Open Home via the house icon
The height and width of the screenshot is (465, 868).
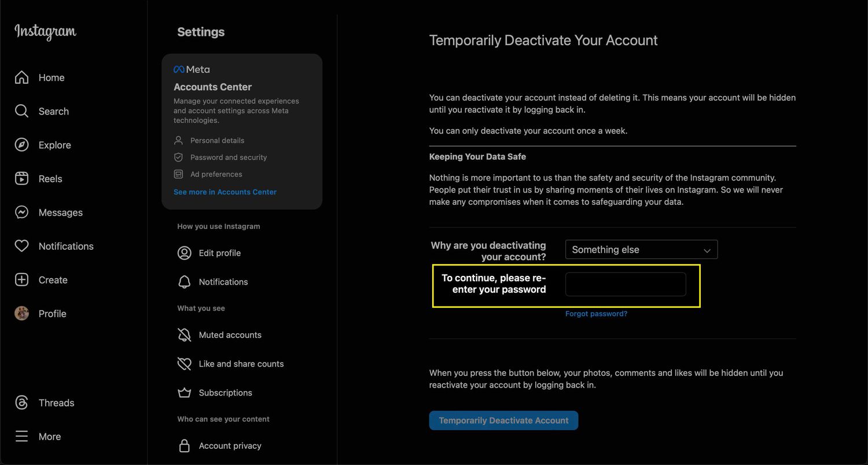click(21, 77)
